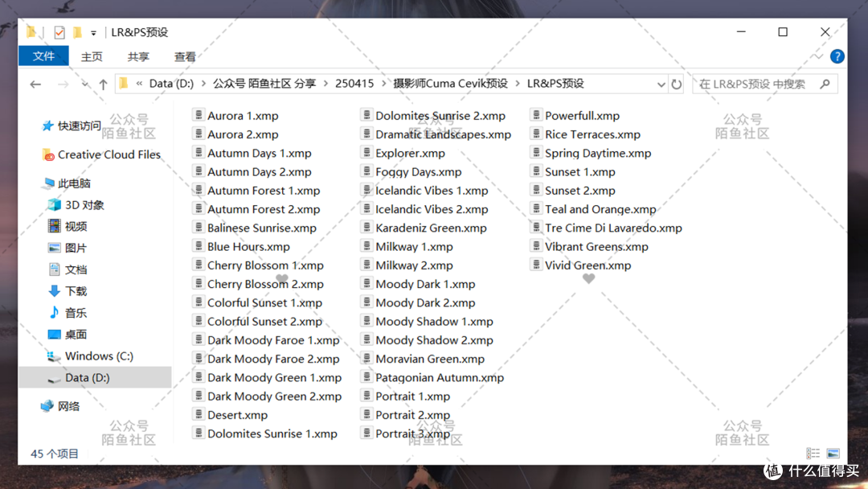Expand the ribbon with the chevron
Screen dimensions: 868x489
point(818,56)
